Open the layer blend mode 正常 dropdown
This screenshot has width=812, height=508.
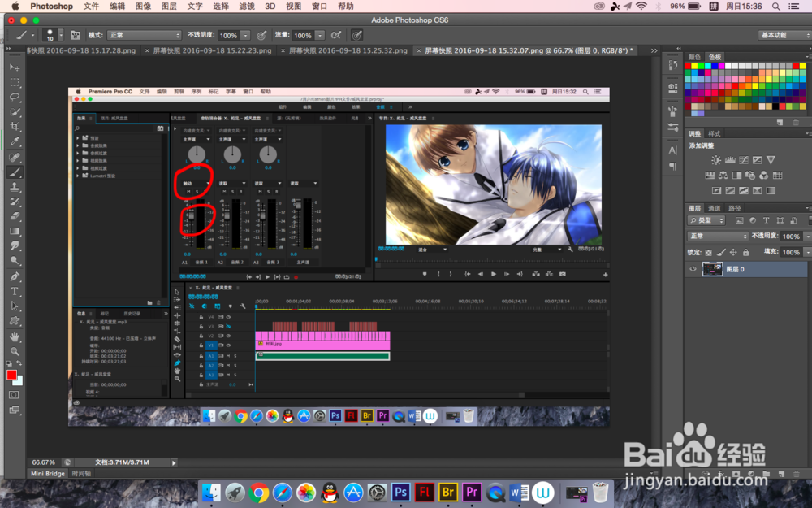point(719,236)
